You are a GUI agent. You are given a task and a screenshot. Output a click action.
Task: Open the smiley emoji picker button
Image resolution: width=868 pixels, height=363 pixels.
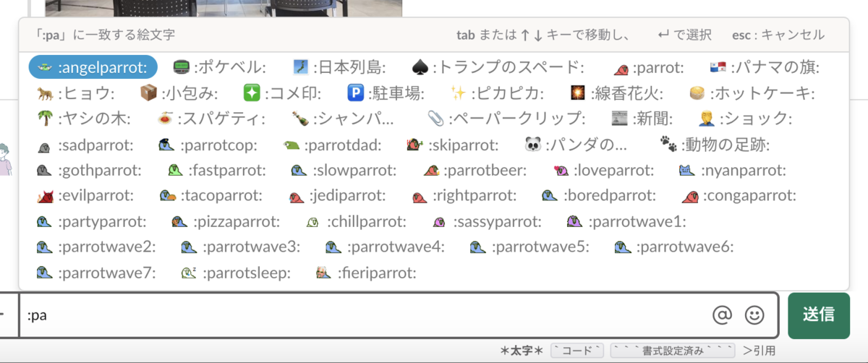[754, 315]
